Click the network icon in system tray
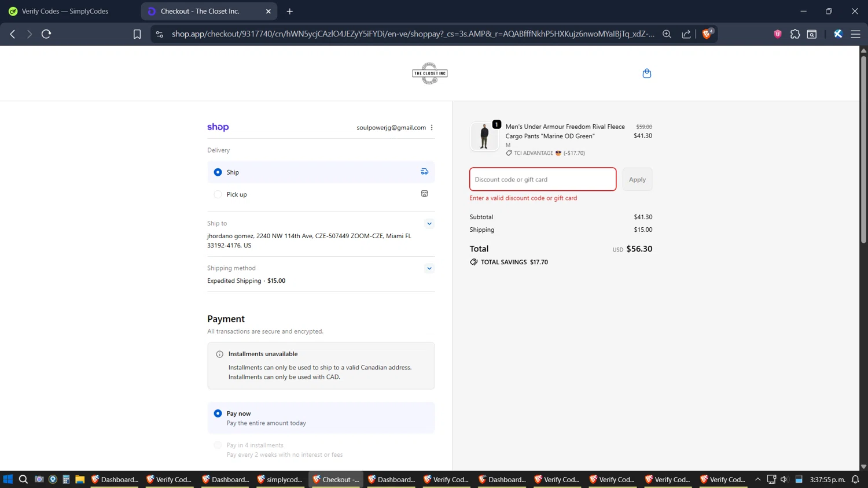 (x=771, y=479)
